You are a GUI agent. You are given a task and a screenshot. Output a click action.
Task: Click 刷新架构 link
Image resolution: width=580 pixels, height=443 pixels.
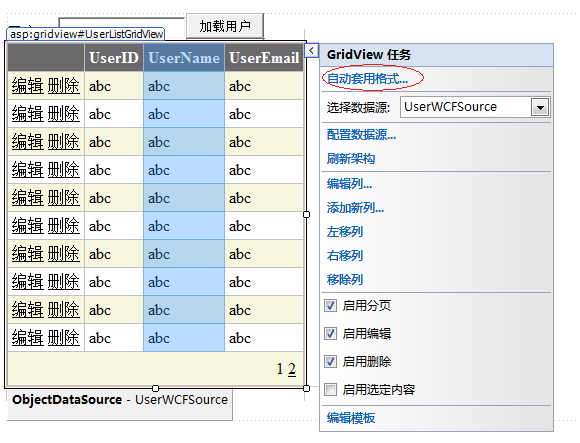(x=351, y=159)
